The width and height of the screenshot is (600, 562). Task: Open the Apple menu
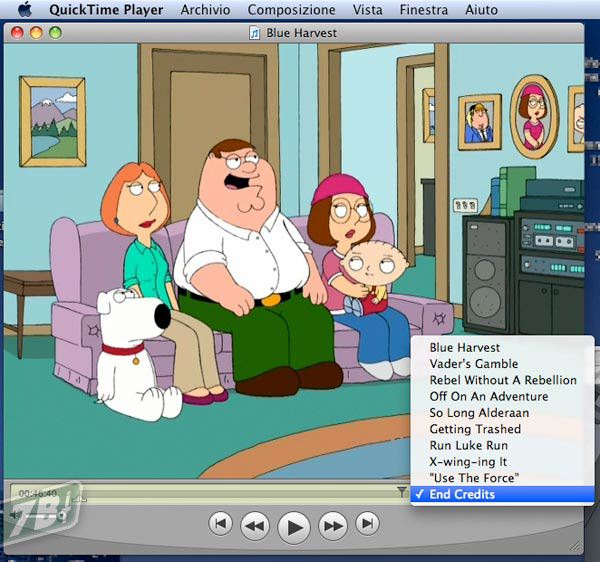(25, 10)
